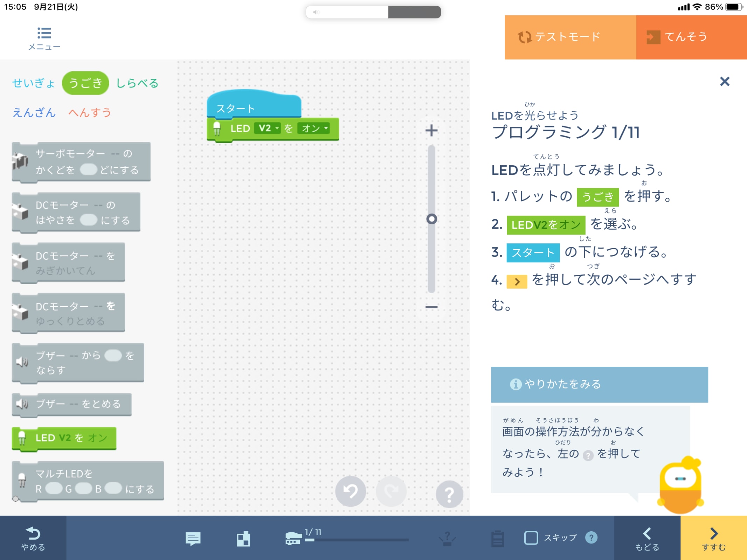Screen dimensions: 747x560
Task: Zoom out with the minus icon
Action: [431, 307]
